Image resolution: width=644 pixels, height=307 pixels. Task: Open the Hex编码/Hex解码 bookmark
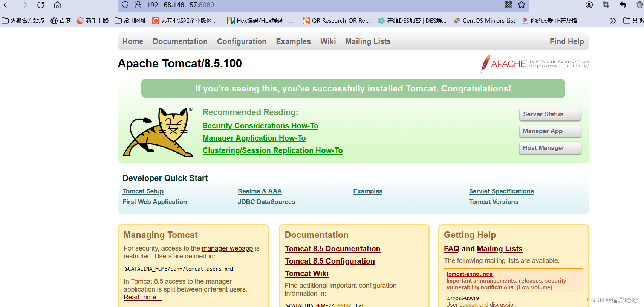[260, 21]
